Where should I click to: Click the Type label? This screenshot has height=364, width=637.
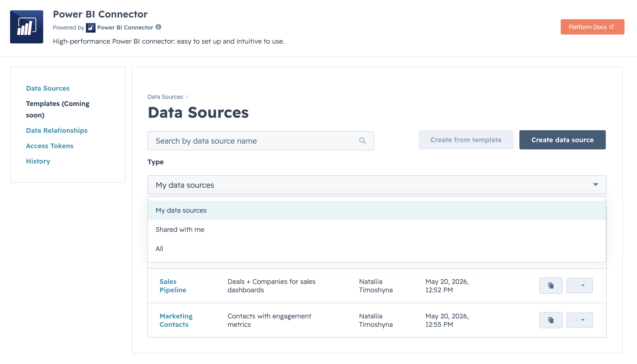156,162
